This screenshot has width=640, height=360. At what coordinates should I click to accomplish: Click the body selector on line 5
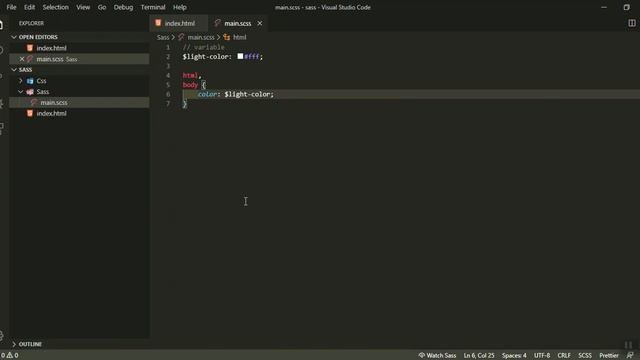coord(190,85)
